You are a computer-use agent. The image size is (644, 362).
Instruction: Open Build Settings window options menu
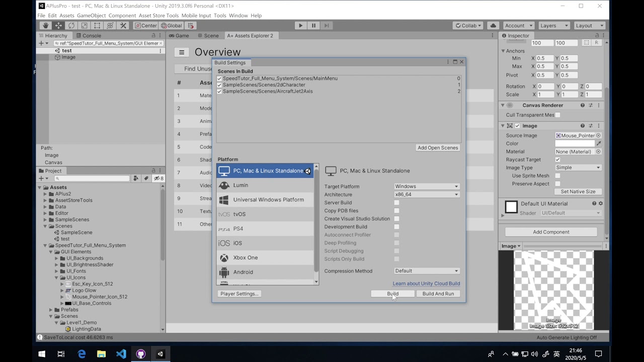pos(448,62)
